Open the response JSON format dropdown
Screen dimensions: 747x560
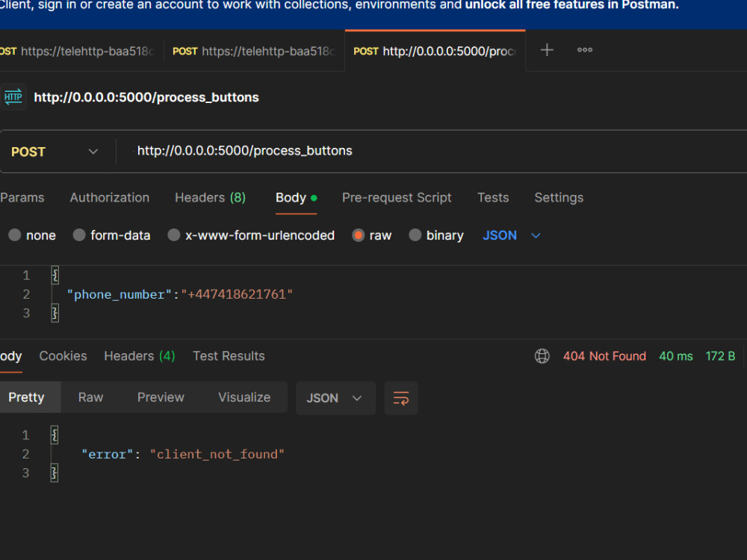335,398
